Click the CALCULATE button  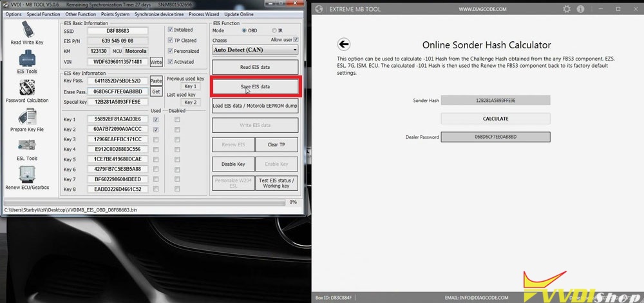(495, 119)
